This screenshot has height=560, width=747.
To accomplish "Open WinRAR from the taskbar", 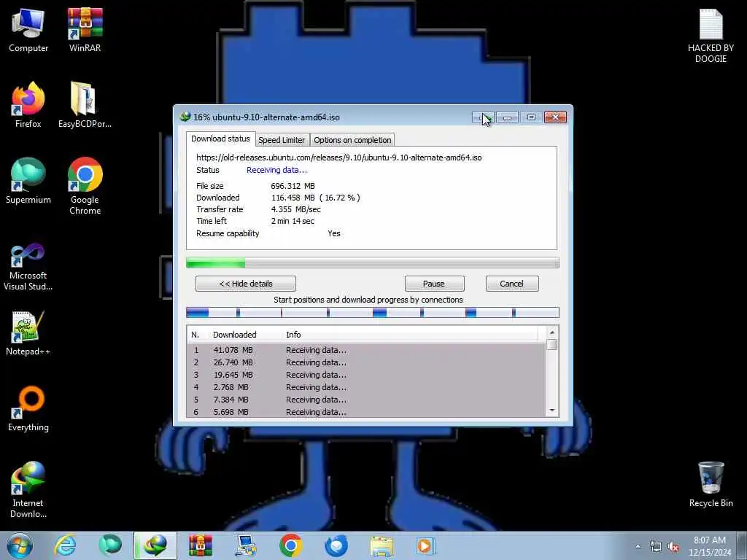I will (x=200, y=545).
